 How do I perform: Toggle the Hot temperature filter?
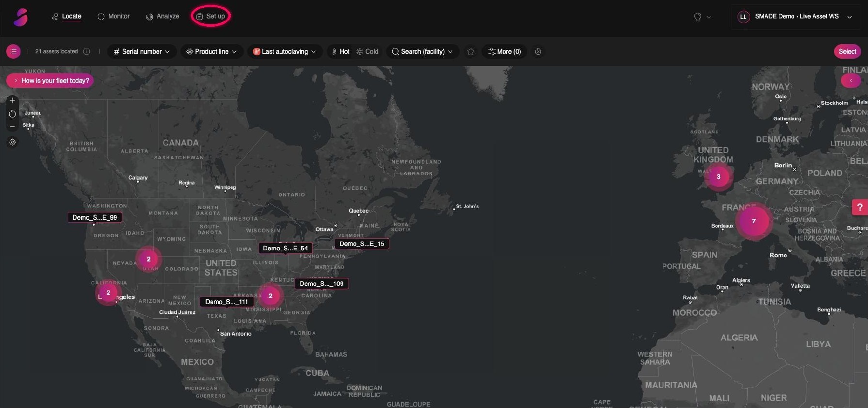[341, 51]
